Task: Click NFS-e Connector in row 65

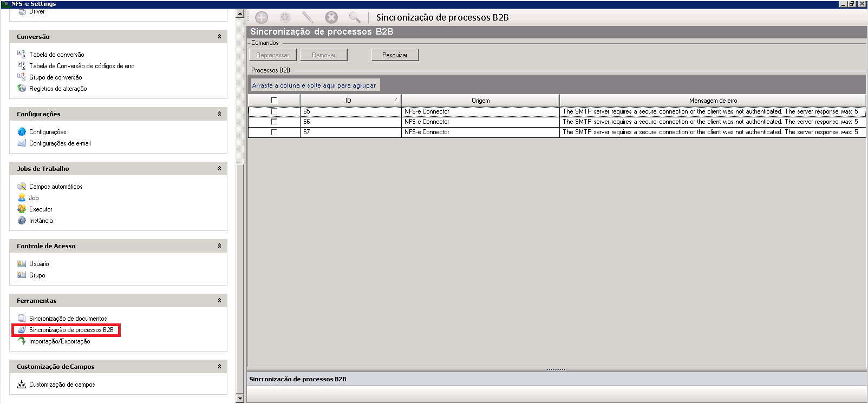Action: pyautogui.click(x=427, y=111)
